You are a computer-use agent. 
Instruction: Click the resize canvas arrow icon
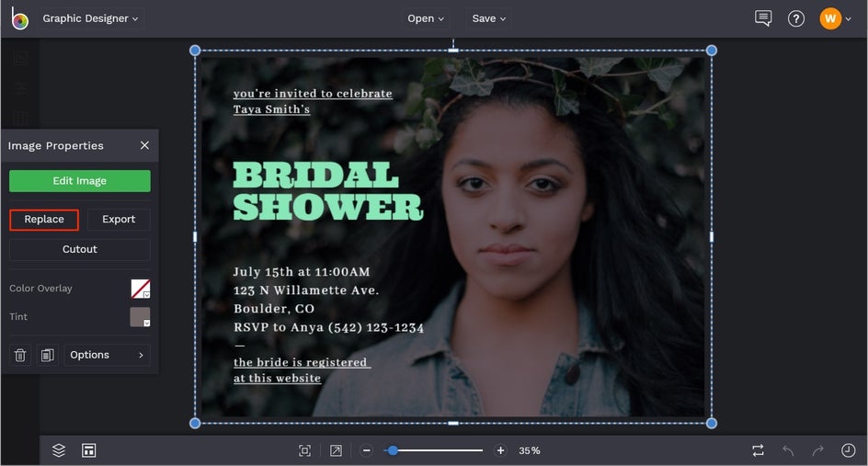pyautogui.click(x=336, y=450)
